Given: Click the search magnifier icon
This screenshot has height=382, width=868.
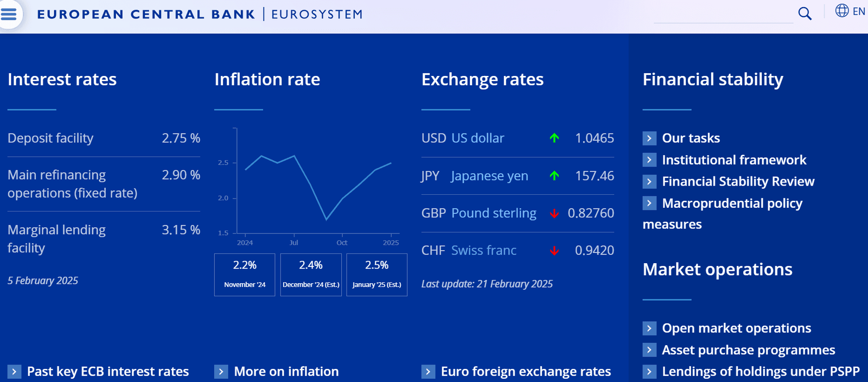Looking at the screenshot, I should [x=805, y=14].
